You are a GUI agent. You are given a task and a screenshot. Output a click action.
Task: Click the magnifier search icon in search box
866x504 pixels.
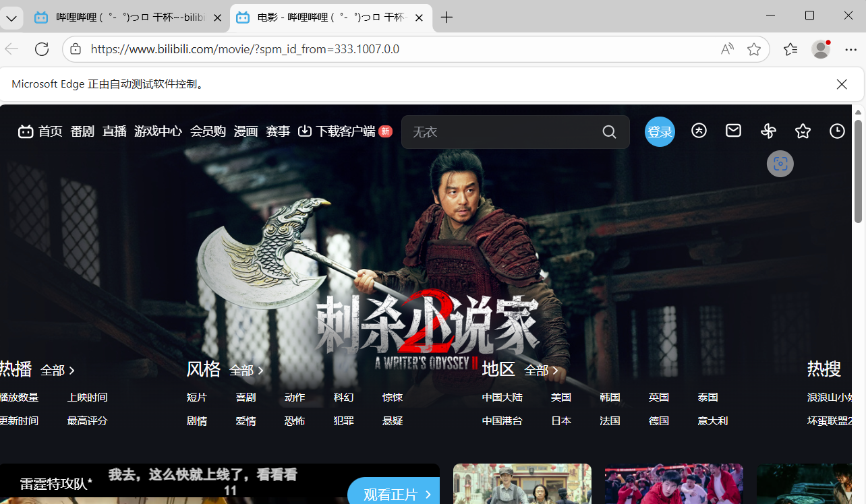(609, 132)
